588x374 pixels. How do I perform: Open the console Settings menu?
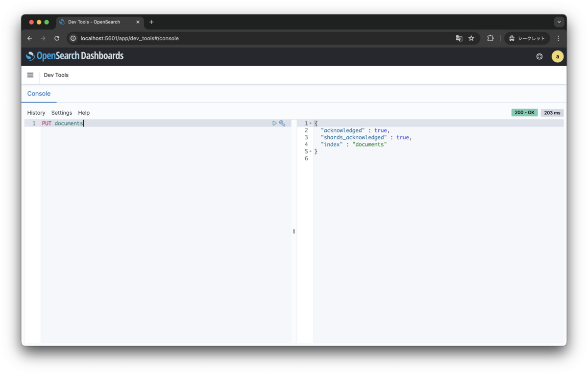[62, 113]
